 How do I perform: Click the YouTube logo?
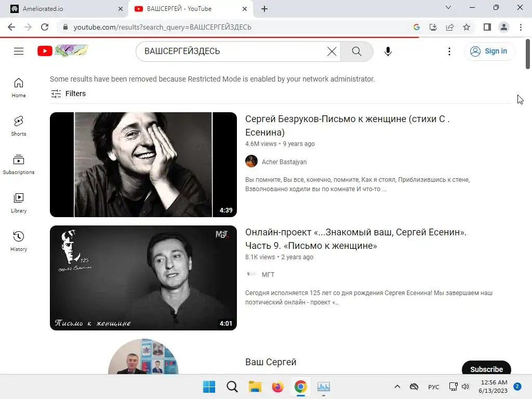[63, 51]
